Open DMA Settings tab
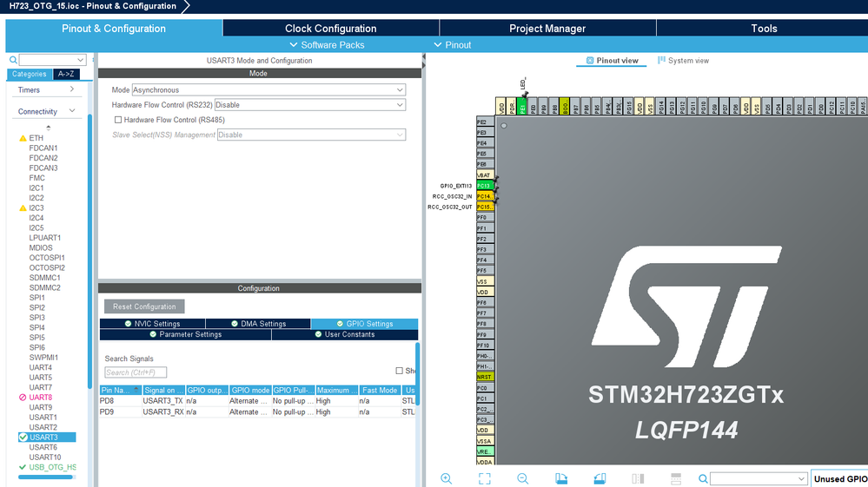Screen dimensions: 868x487 tap(258, 324)
